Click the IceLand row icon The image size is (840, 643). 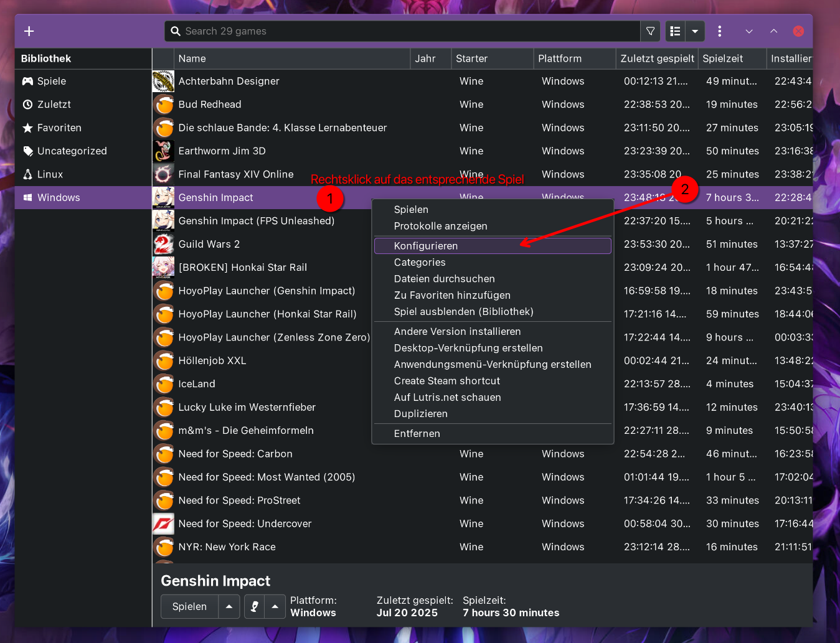(163, 384)
